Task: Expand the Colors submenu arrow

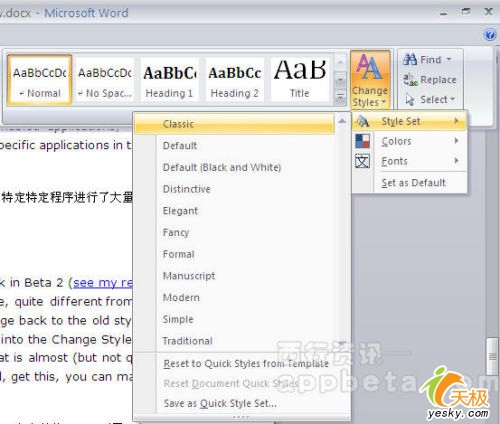Action: click(x=457, y=141)
